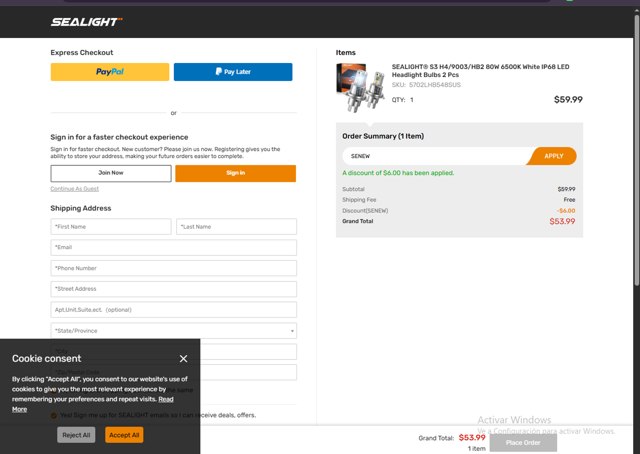Click the orange Sign In button
The image size is (640, 454).
click(236, 173)
